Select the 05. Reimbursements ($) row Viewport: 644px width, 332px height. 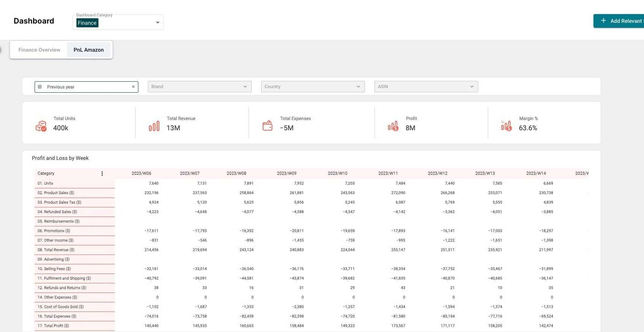[75, 221]
